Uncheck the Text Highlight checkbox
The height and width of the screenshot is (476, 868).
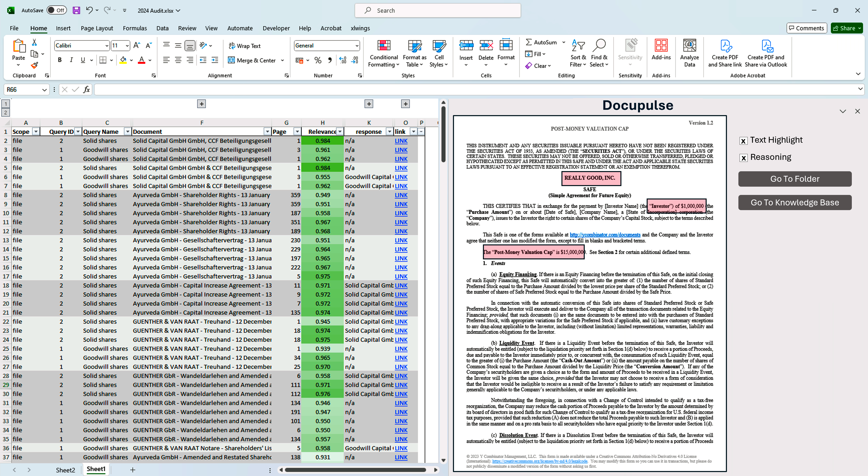(743, 141)
